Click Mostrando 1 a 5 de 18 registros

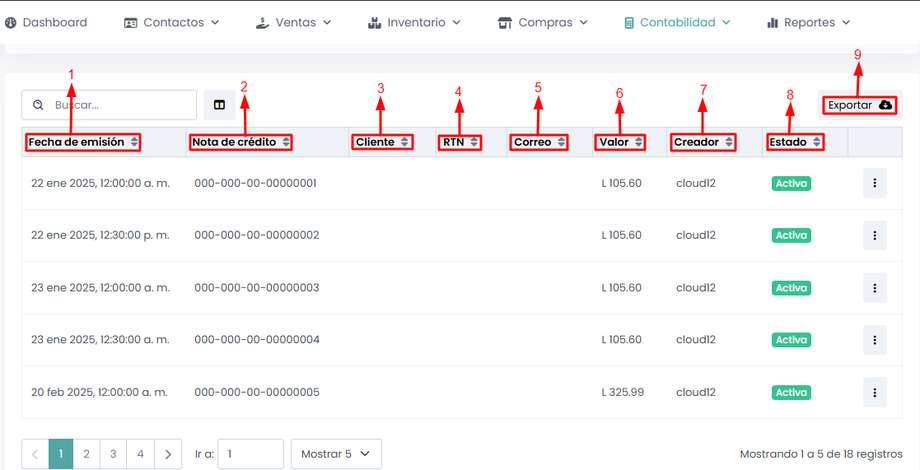pos(821,454)
